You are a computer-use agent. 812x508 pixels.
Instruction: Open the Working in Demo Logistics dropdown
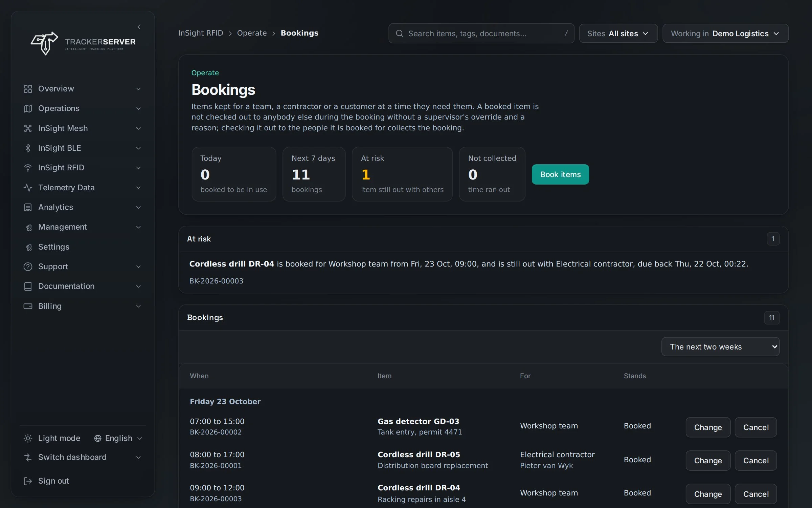click(x=725, y=33)
